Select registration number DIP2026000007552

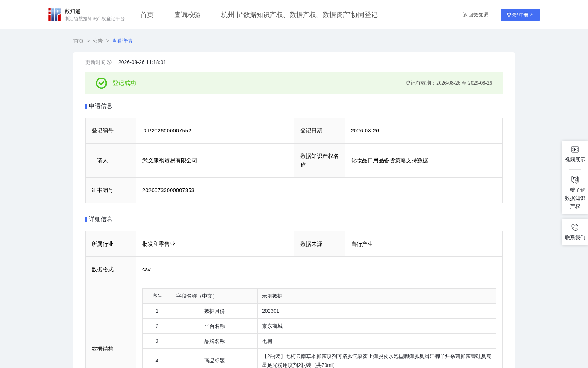click(167, 131)
